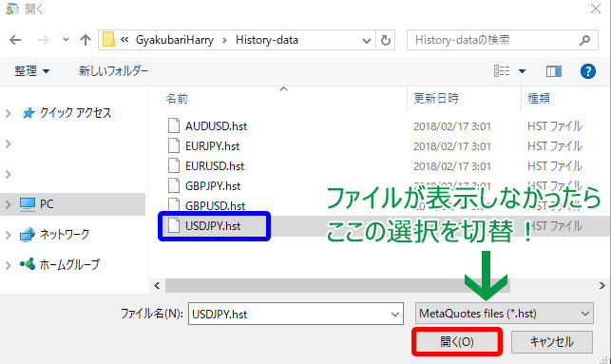Click the ホームグループ icon
This screenshot has height=364, width=611.
pos(28,264)
